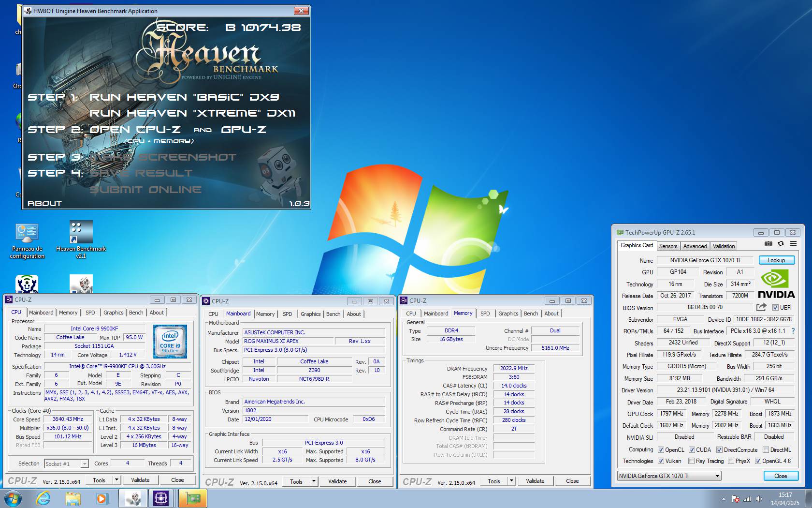This screenshot has width=812, height=508.
Task: Open Heaven Benchmark v2.1 desktop shortcut
Action: [x=81, y=239]
